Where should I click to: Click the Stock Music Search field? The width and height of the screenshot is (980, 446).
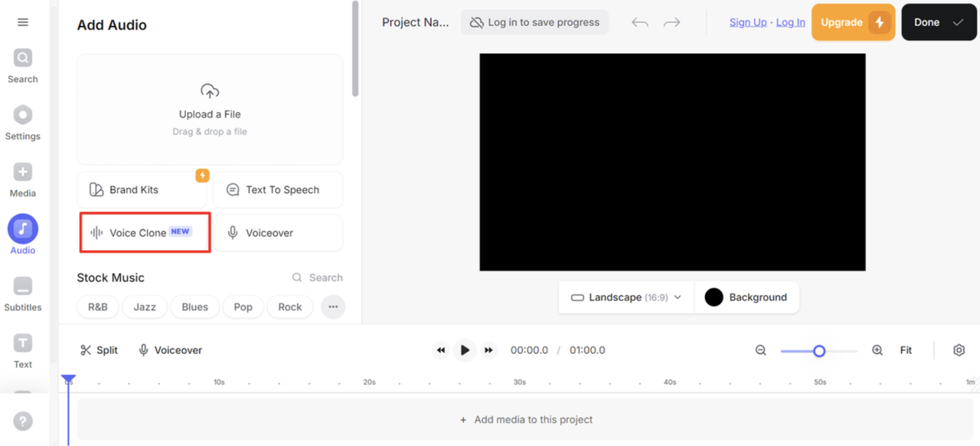317,277
